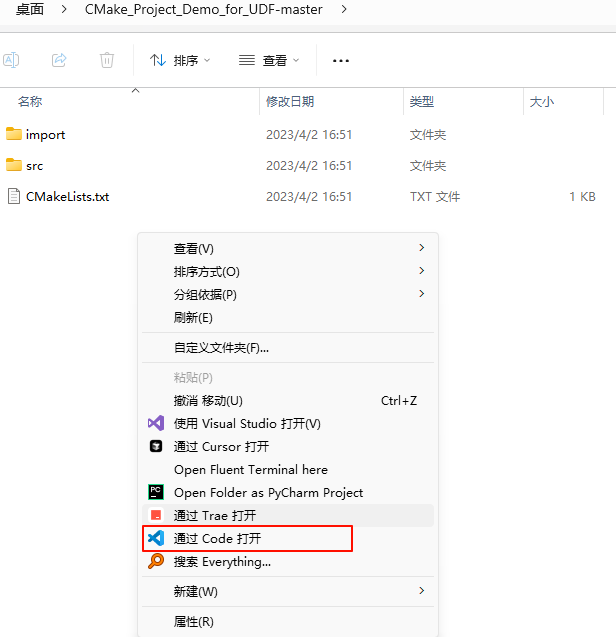Click the Everything search magnifier icon
Viewport: 616px width, 637px height.
click(x=155, y=562)
